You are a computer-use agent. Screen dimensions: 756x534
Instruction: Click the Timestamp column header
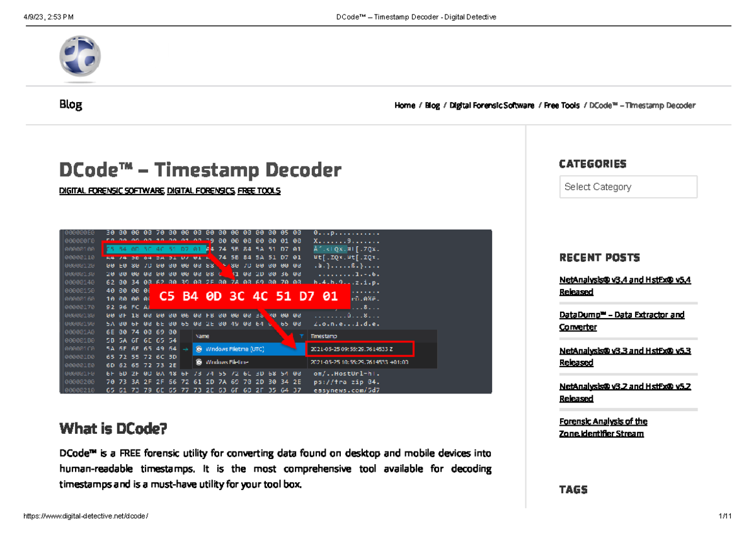324,336
